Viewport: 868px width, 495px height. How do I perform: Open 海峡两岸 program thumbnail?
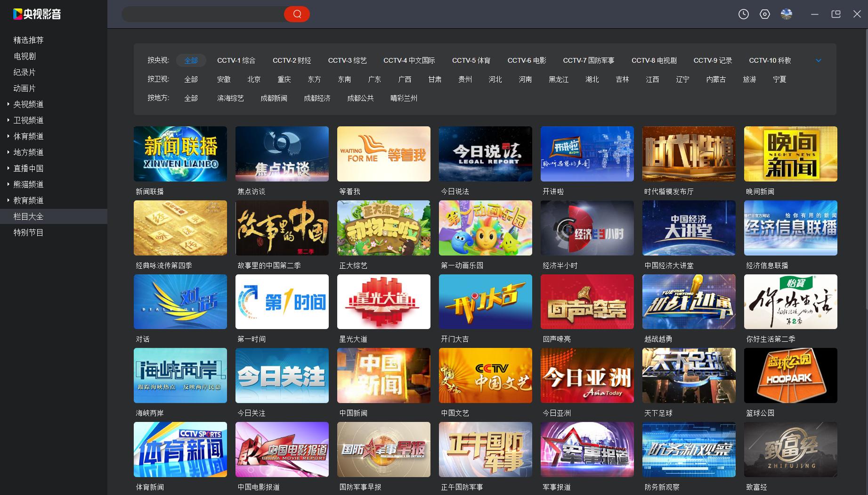[x=180, y=375]
